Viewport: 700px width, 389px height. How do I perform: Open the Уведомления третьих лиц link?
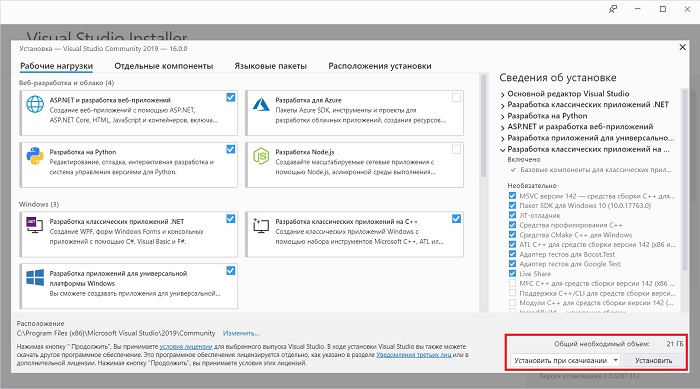(414, 355)
